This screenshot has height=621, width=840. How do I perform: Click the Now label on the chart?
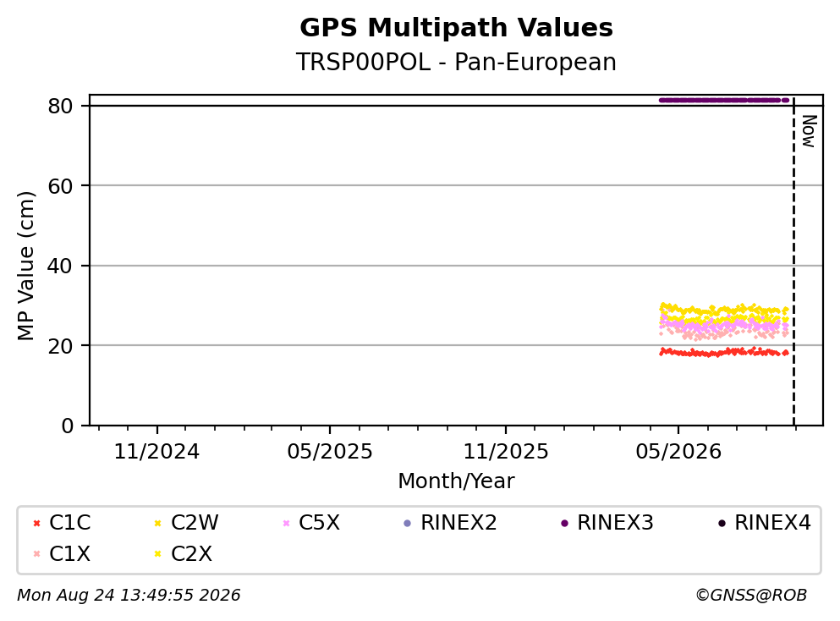pos(809,131)
